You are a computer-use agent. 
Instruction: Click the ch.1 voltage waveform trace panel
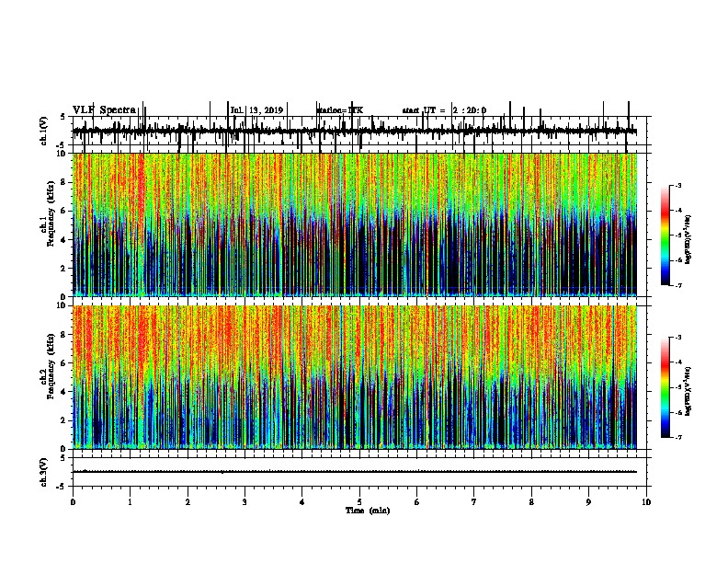tap(359, 131)
